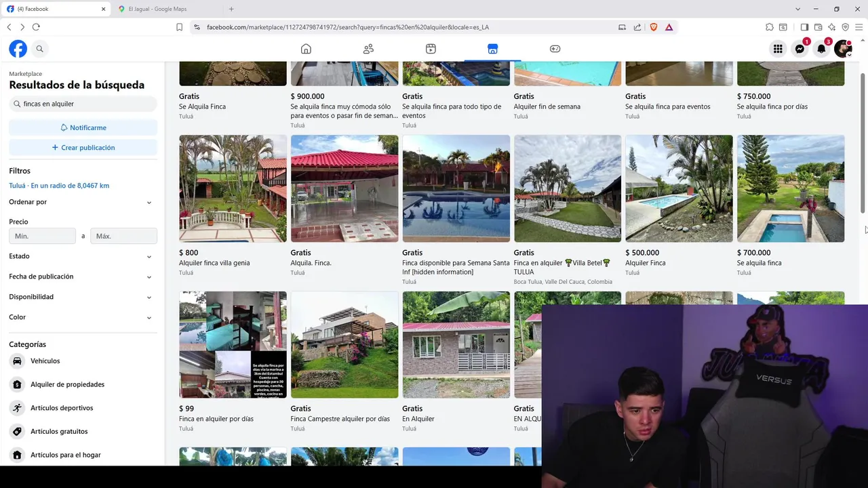Open the Facebook logo home link
This screenshot has width=868, height=488.
pos(18,49)
